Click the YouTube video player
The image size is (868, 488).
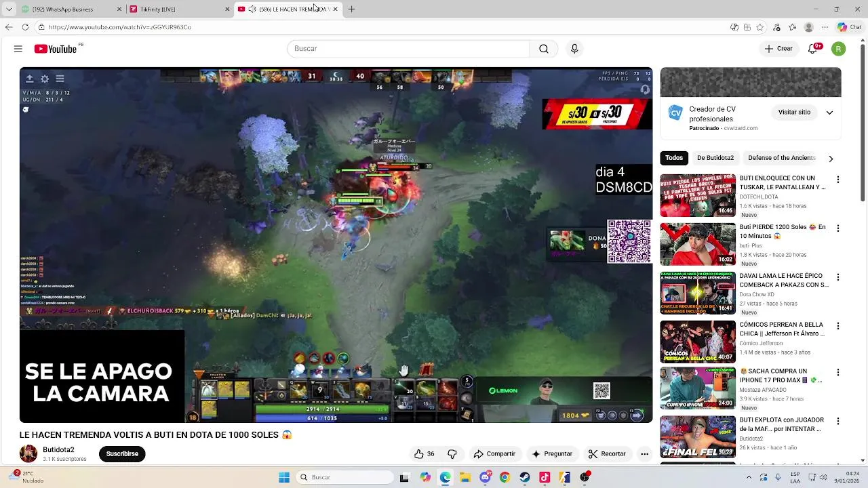tap(336, 245)
